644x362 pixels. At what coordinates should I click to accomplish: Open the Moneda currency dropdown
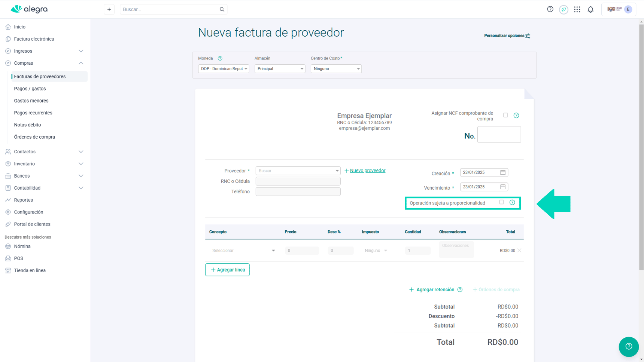coord(224,69)
